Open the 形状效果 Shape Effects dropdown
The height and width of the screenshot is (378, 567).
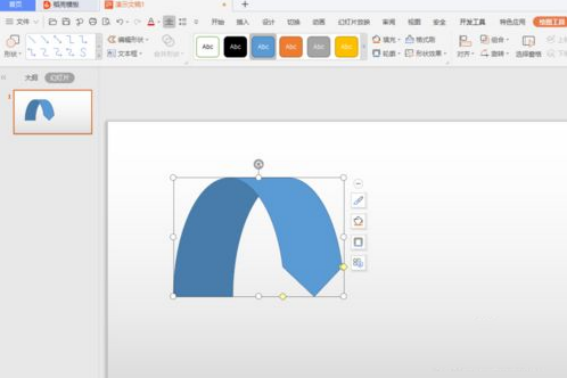coord(426,53)
